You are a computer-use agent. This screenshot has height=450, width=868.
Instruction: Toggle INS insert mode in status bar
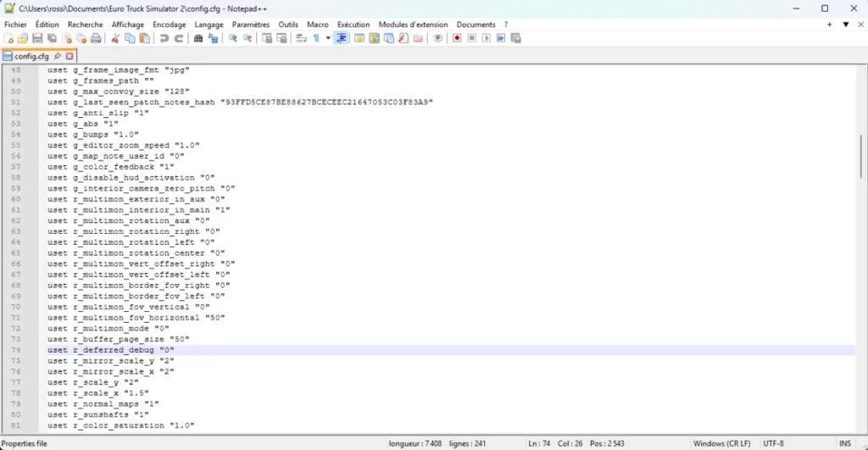[845, 443]
